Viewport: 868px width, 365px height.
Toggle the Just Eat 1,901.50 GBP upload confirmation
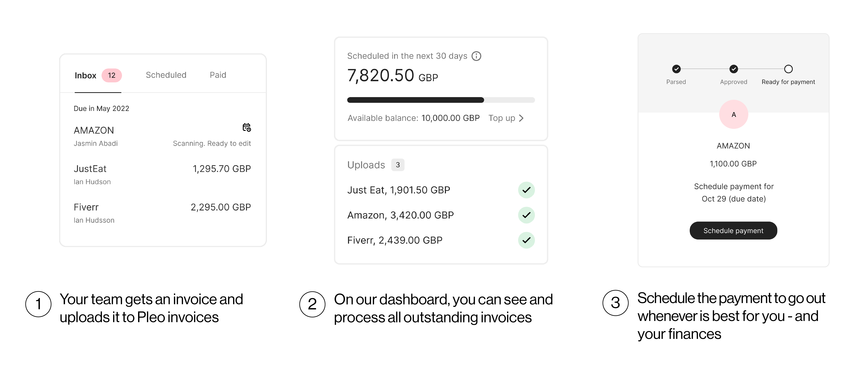[526, 190]
